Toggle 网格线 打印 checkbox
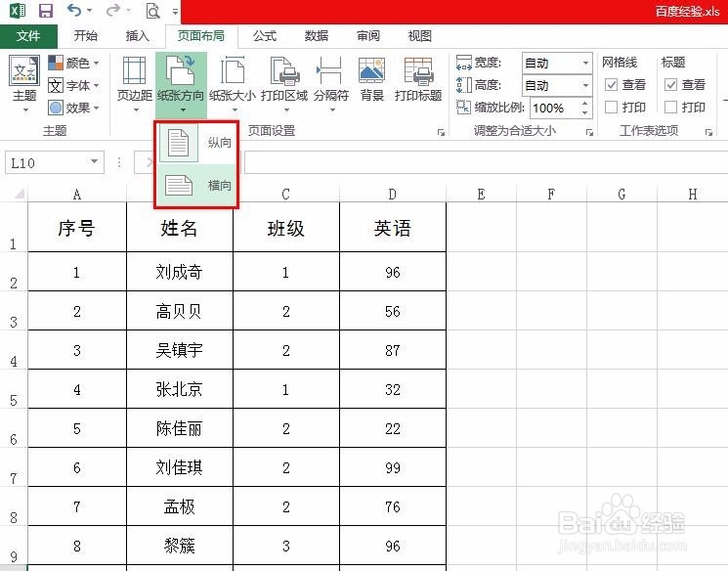The height and width of the screenshot is (571, 728). click(611, 108)
